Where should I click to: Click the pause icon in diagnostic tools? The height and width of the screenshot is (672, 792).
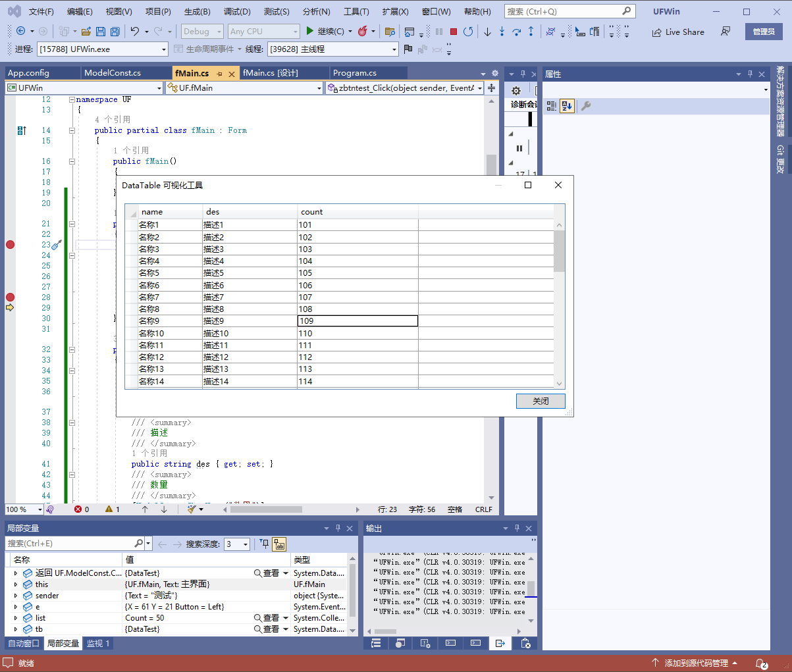519,148
